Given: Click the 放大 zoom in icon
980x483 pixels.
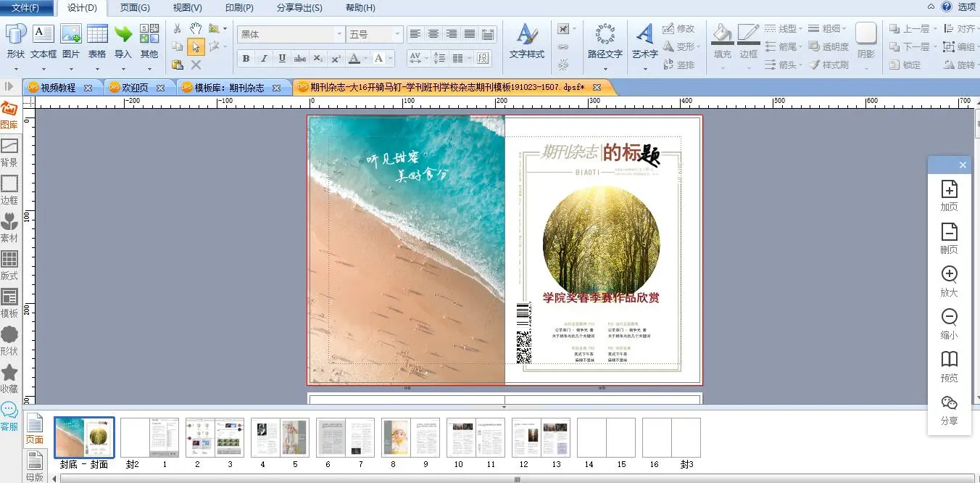Looking at the screenshot, I should point(949,275).
